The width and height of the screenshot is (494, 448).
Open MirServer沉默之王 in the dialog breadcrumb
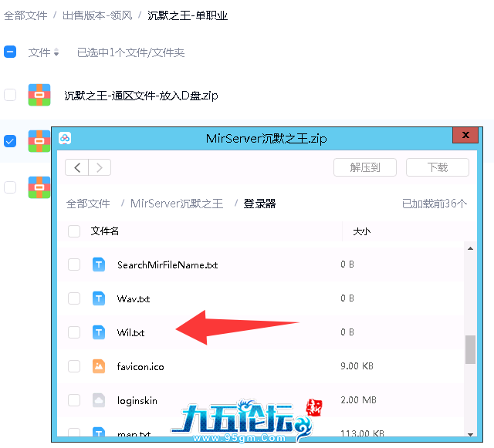[177, 204]
